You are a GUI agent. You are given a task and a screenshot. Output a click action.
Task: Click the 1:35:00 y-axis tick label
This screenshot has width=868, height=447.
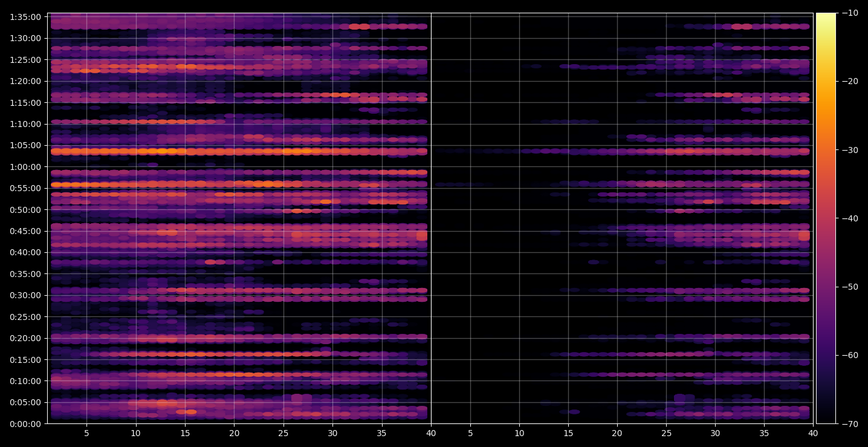click(x=25, y=17)
